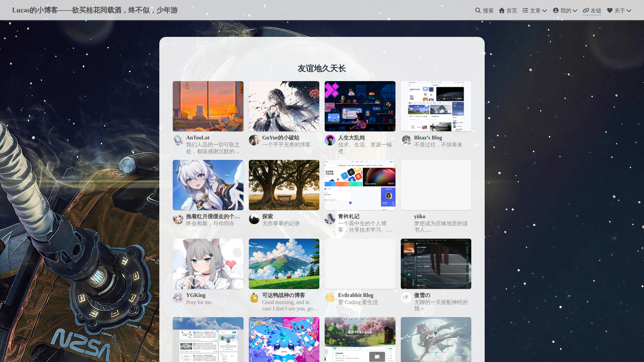
Task: Click 人生大乱炖 pixel art thumbnail
Action: (x=360, y=106)
